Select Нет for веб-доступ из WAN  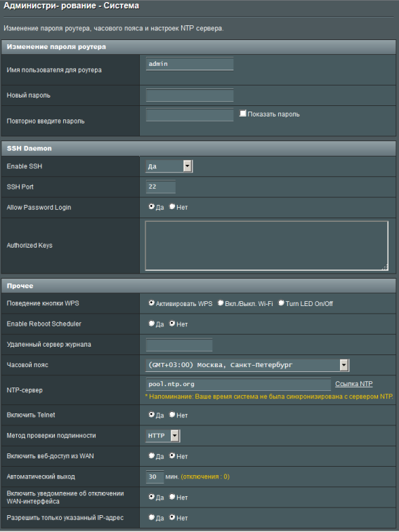(x=172, y=455)
